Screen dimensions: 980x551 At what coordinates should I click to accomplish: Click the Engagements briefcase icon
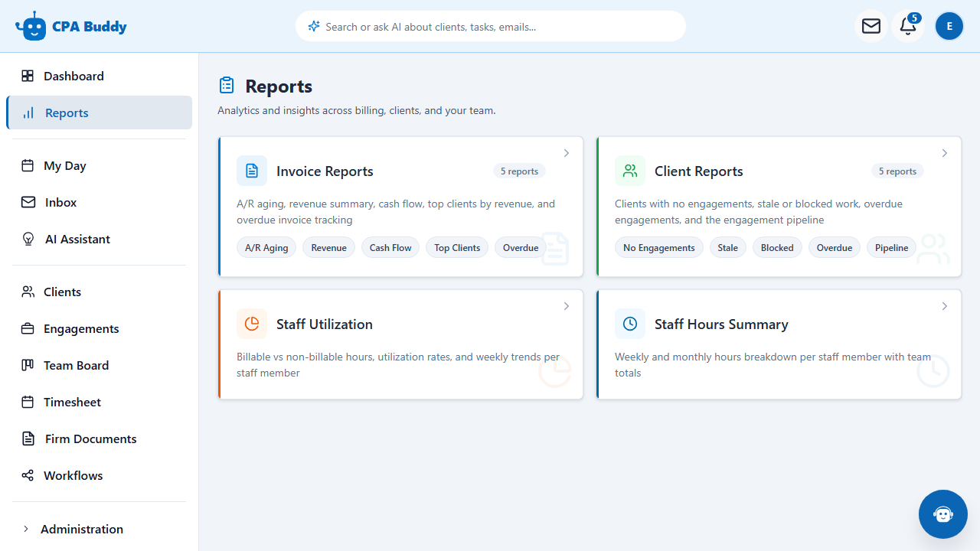coord(28,328)
